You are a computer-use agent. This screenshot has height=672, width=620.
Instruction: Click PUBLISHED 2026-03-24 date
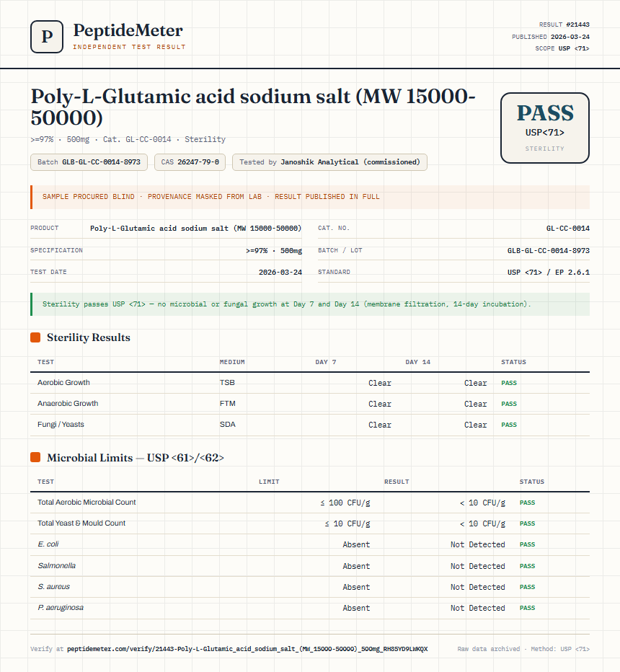click(551, 37)
